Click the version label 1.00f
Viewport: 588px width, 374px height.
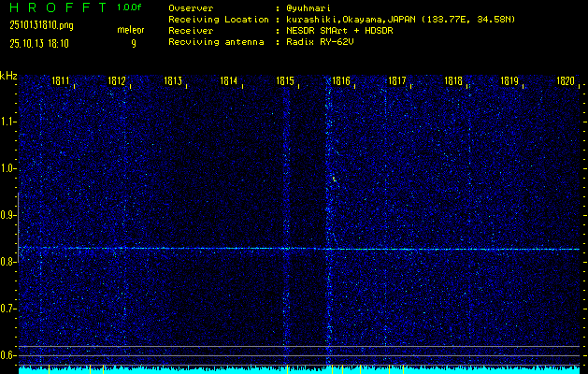click(x=129, y=7)
